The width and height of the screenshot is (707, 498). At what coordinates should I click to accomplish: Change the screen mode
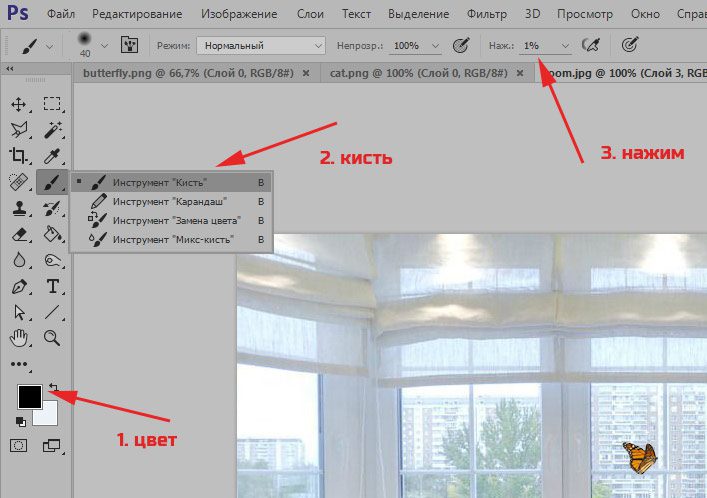coord(51,446)
